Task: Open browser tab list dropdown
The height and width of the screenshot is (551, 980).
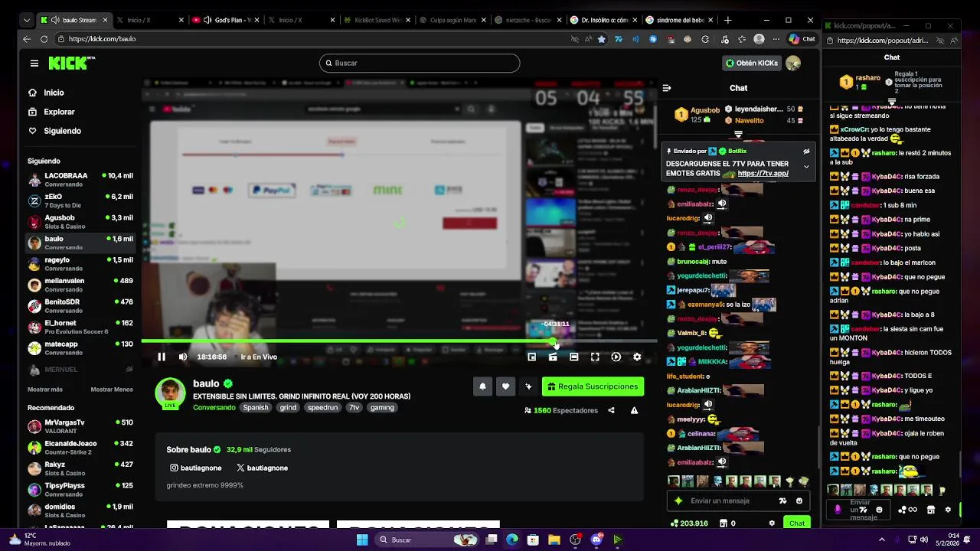Action: pyautogui.click(x=28, y=20)
